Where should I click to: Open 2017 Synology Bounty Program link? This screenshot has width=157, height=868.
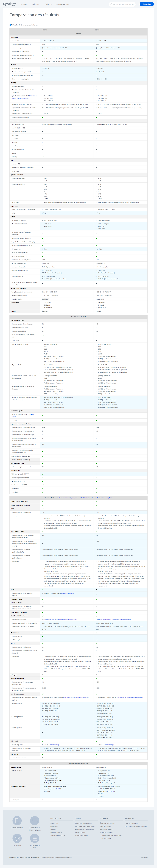(x=136, y=826)
